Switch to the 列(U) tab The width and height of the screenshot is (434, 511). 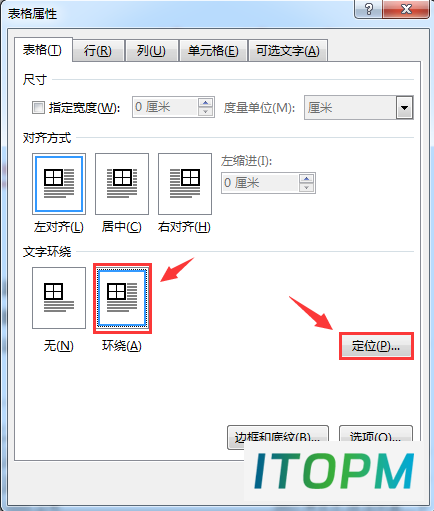[x=151, y=51]
